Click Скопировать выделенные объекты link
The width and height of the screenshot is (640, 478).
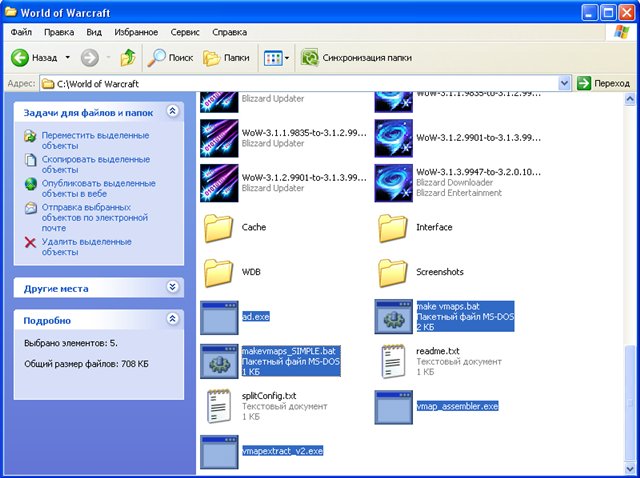click(x=96, y=165)
